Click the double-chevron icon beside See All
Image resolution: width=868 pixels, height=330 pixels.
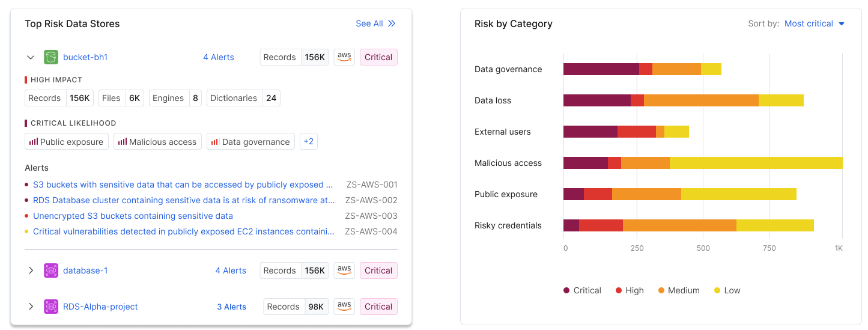[x=392, y=23]
